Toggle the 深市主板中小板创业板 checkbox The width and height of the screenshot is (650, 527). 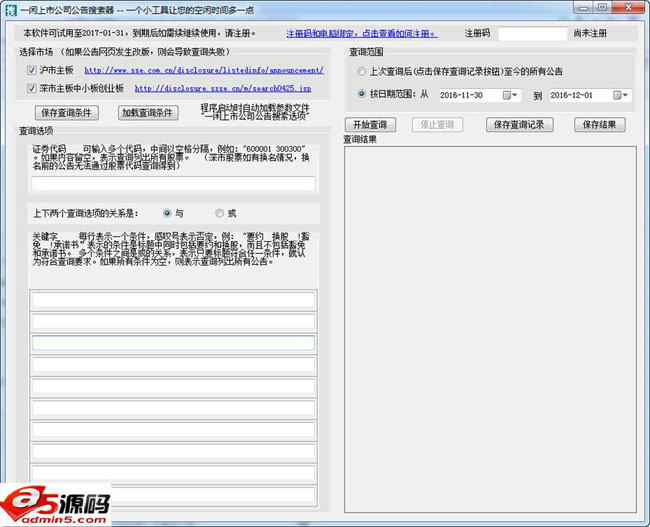pyautogui.click(x=32, y=88)
